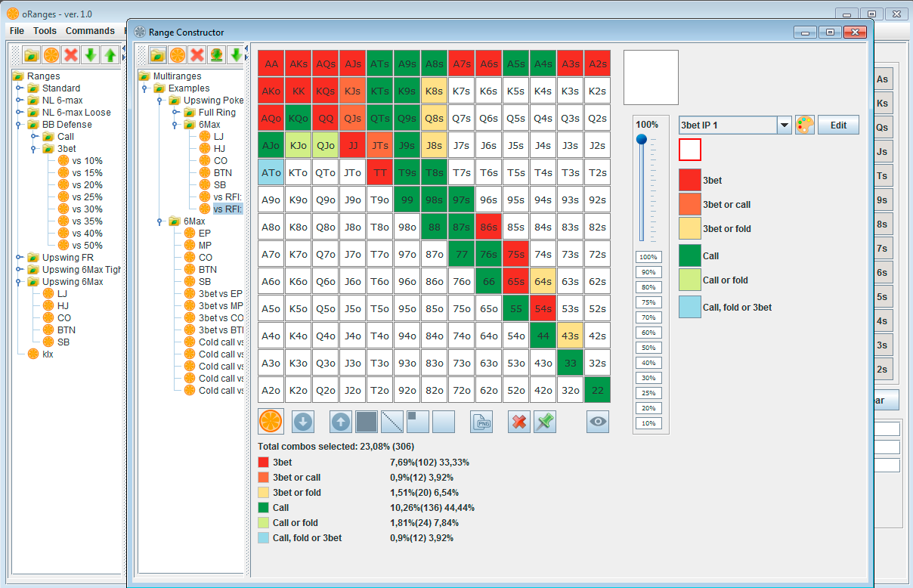Click the Edit button
Screen dimensions: 913x588
coord(838,125)
